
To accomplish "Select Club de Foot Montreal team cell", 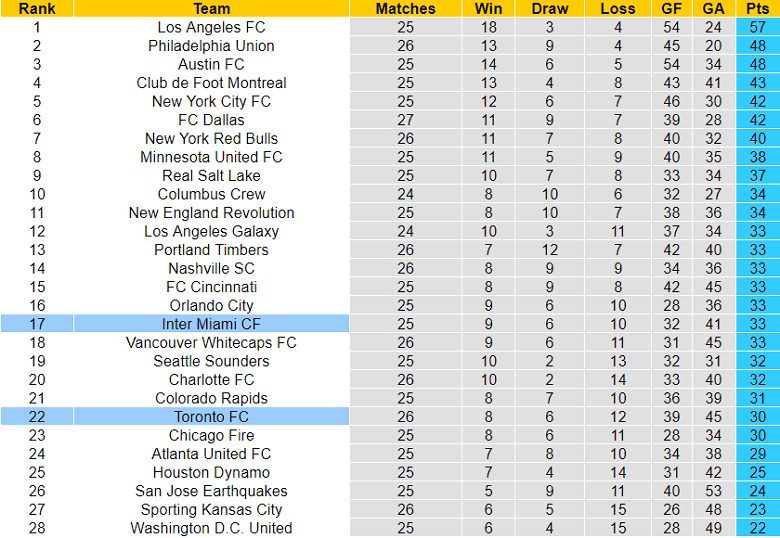I will (x=211, y=83).
